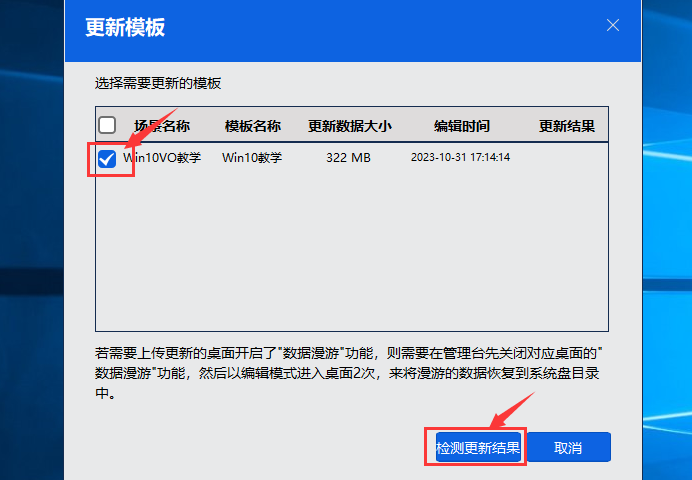Select the Win10VO教学 scene name cell
The image size is (692, 480).
click(x=162, y=158)
